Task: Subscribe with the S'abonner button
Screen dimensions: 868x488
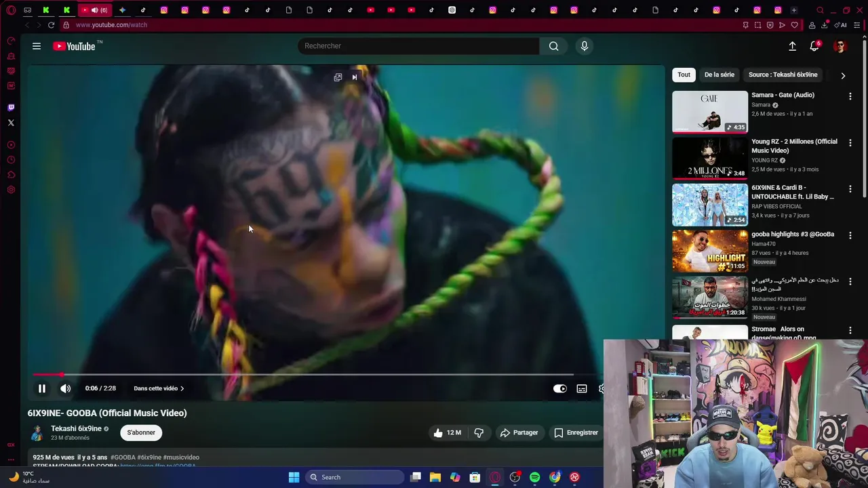Action: point(141,432)
